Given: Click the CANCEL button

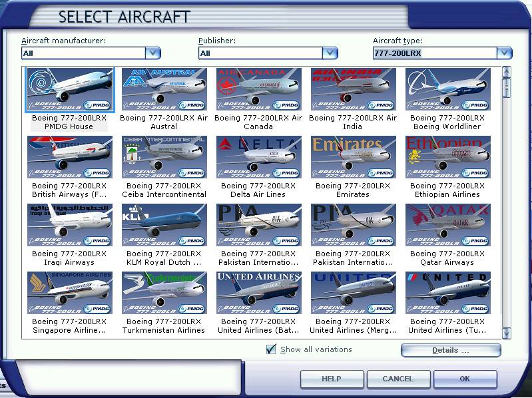Looking at the screenshot, I should point(398,379).
